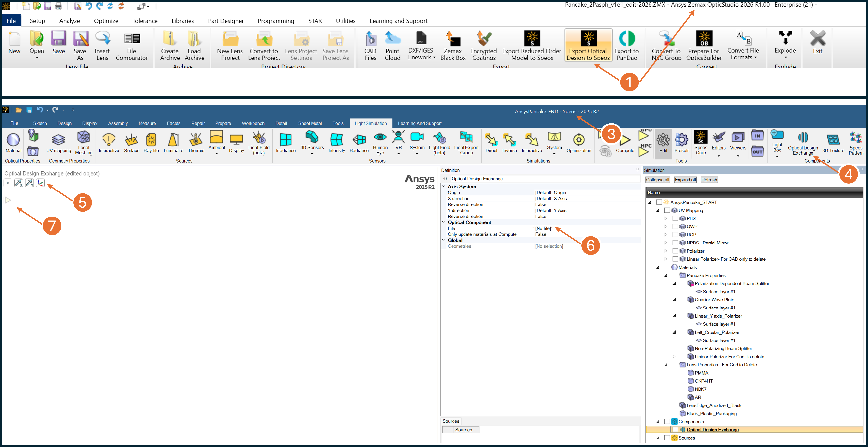868x447 pixels.
Task: Expand the QWP node in Simulation tree
Action: click(666, 227)
